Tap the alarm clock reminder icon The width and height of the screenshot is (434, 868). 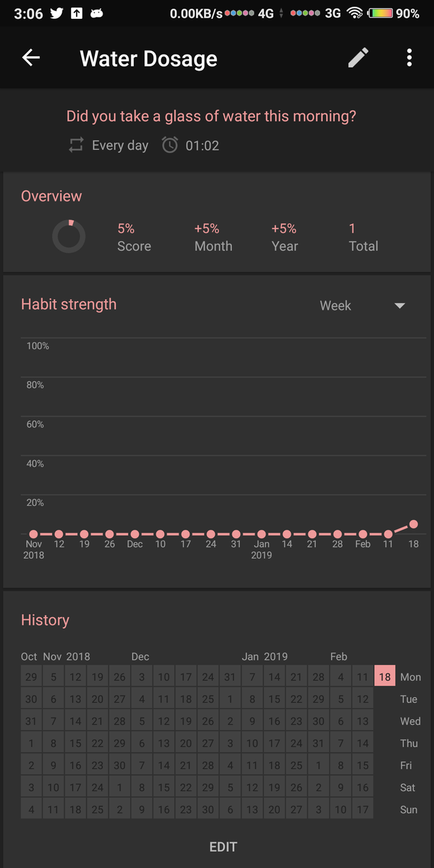[170, 145]
